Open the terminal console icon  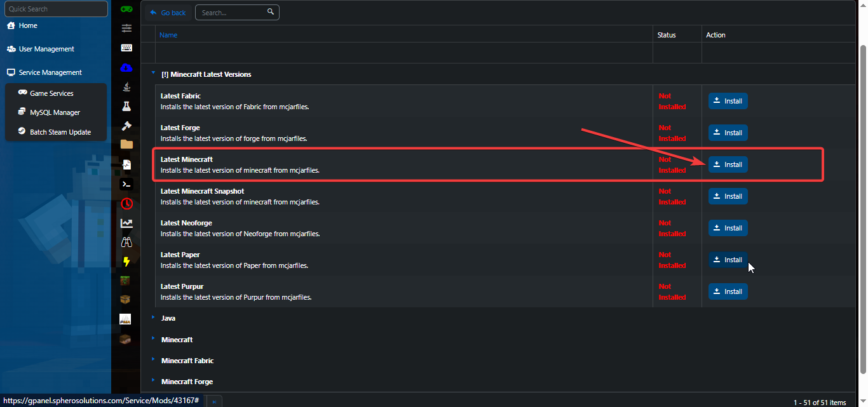tap(126, 184)
